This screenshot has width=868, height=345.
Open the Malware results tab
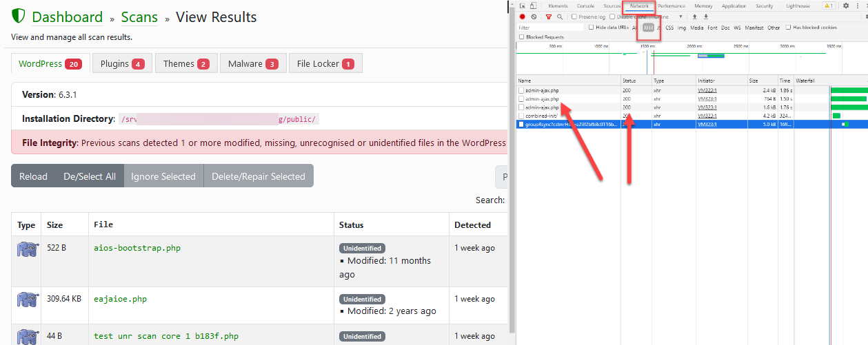click(252, 63)
